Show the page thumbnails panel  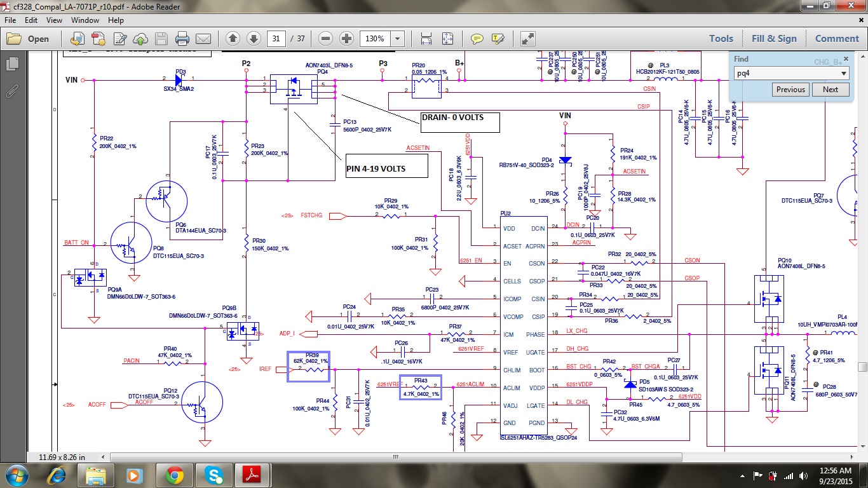[11, 64]
